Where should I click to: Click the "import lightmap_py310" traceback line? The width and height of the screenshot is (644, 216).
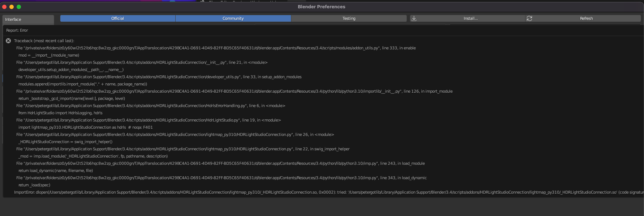(85, 127)
